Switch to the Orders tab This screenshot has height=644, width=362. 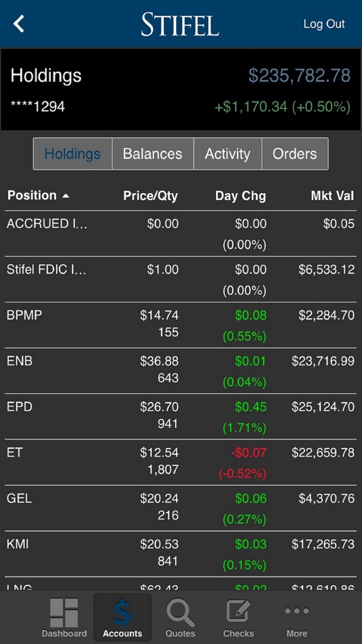tap(295, 153)
